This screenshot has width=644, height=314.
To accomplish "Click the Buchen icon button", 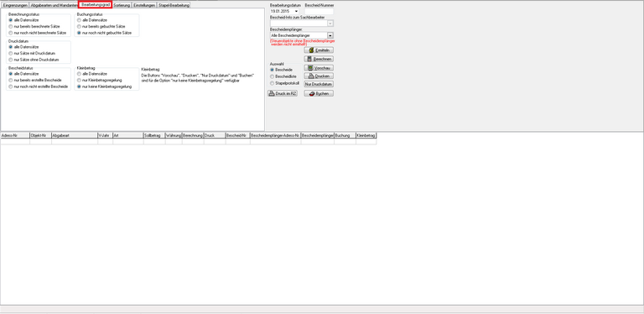I will tap(319, 94).
